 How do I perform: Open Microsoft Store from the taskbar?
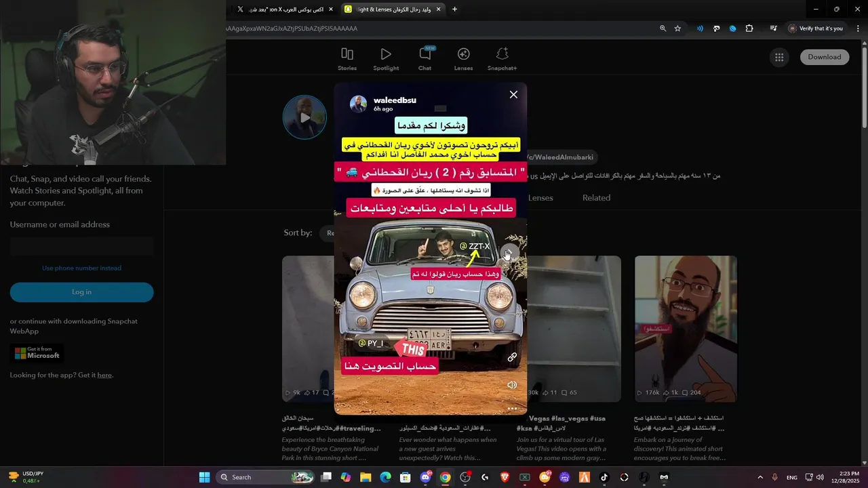(406, 477)
